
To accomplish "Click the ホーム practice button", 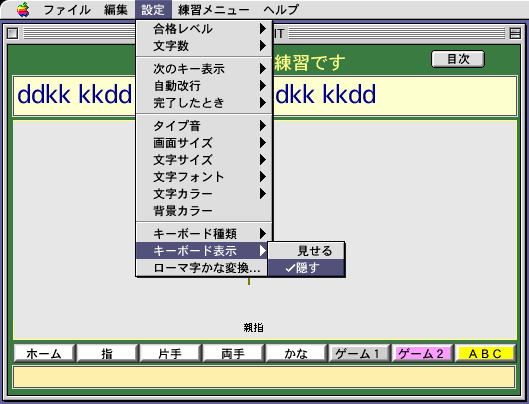I will point(44,353).
